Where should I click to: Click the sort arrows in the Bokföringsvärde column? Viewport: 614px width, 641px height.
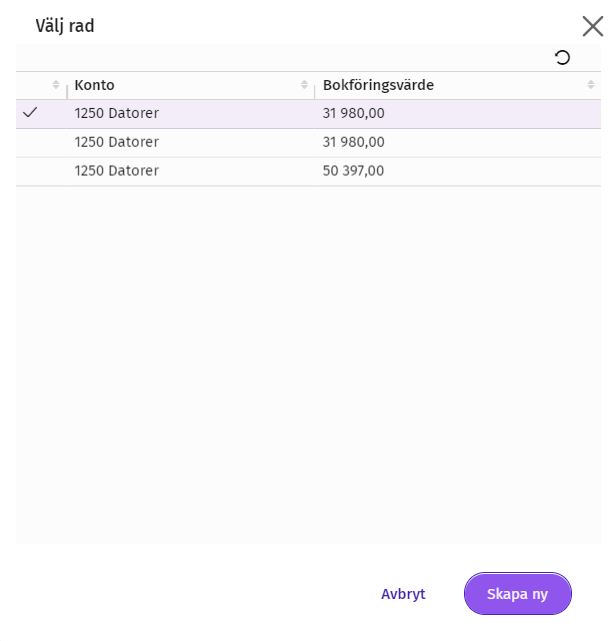[591, 85]
